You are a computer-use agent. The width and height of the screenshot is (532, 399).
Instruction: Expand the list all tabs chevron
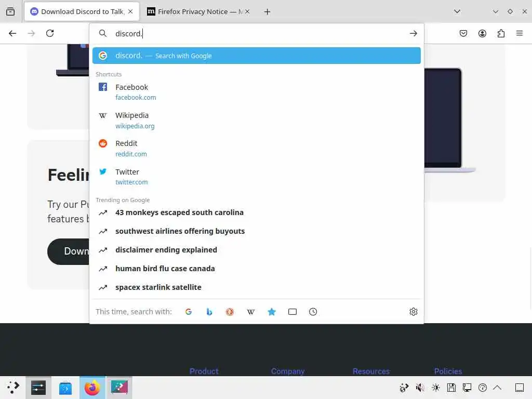457,11
